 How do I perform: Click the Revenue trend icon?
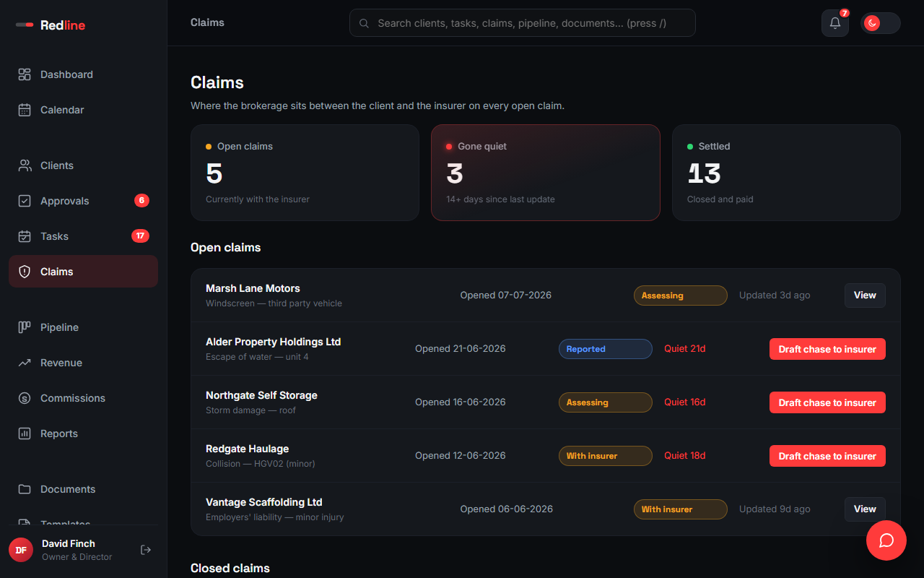click(25, 363)
